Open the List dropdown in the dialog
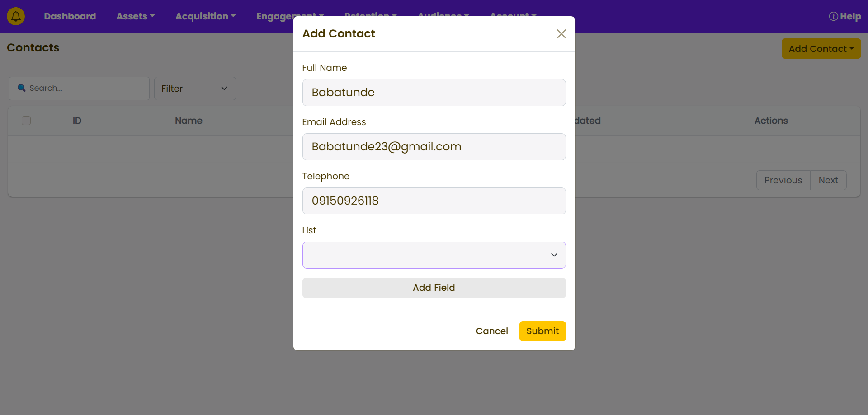868x415 pixels. [x=434, y=255]
